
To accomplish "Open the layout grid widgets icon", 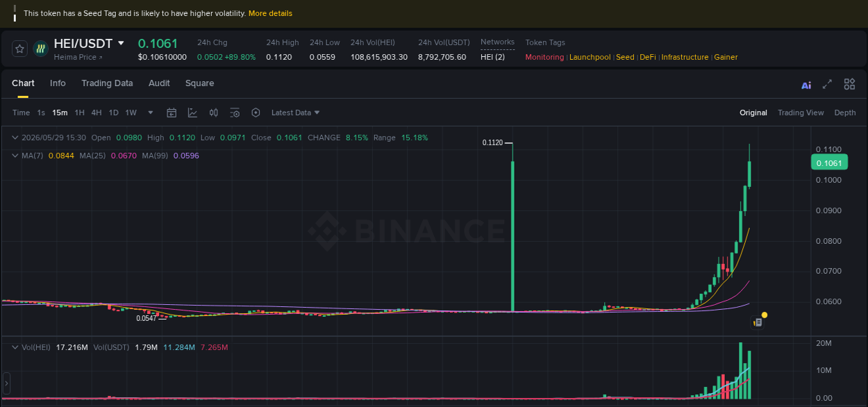I will pos(849,84).
